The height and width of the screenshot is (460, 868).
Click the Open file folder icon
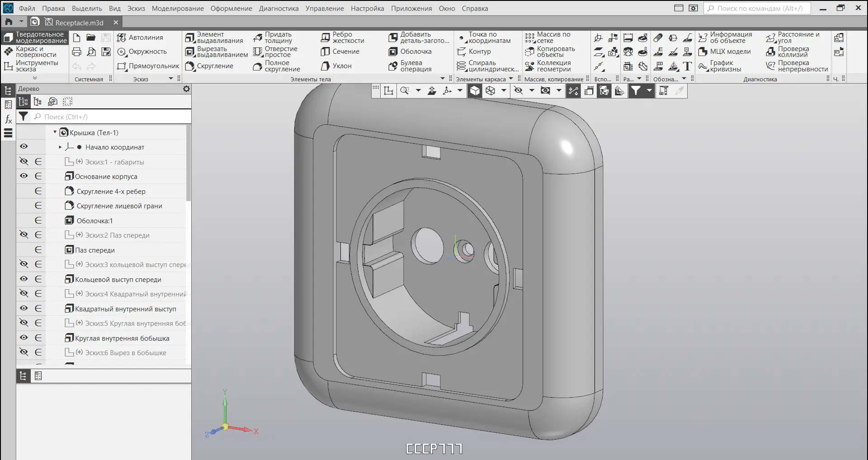click(91, 38)
